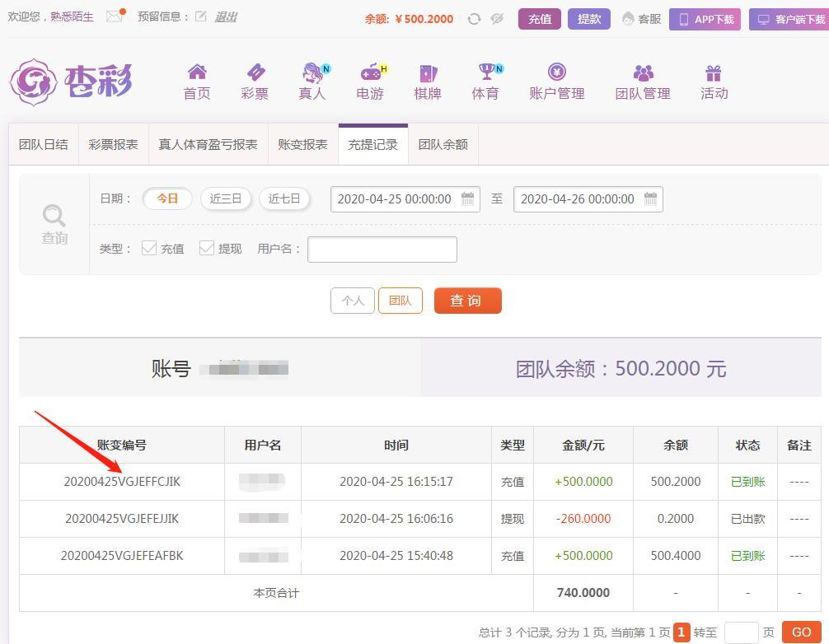Click the 用户名 input field
Viewport: 829px width, 644px height.
[382, 249]
